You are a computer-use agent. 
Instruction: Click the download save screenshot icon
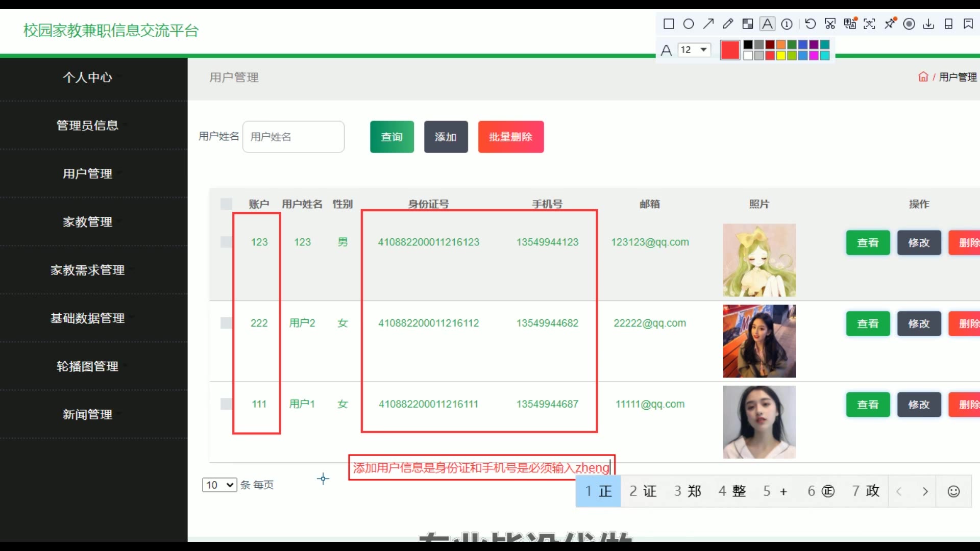[x=929, y=24]
